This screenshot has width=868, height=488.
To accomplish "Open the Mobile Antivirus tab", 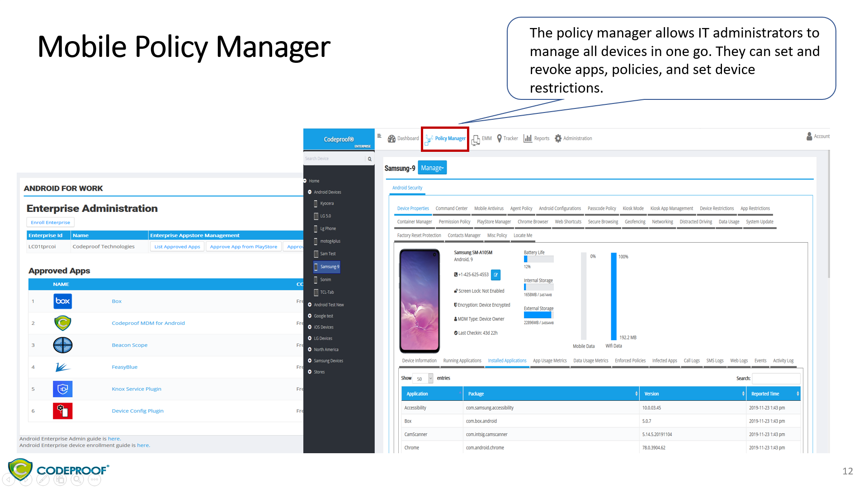I will click(x=489, y=209).
